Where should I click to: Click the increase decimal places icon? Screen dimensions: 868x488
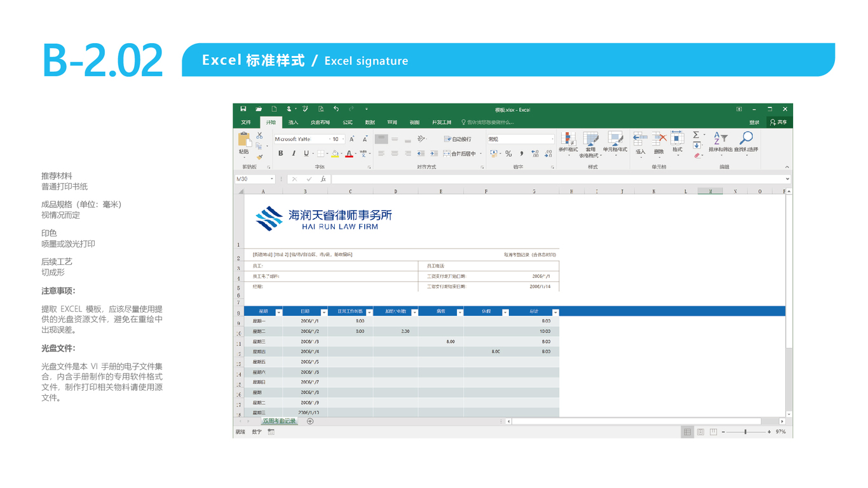click(535, 153)
